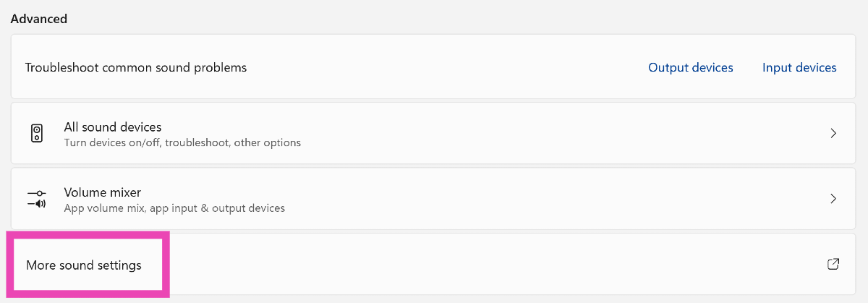Click "App volume mix, app input & output devices" text

(x=174, y=208)
